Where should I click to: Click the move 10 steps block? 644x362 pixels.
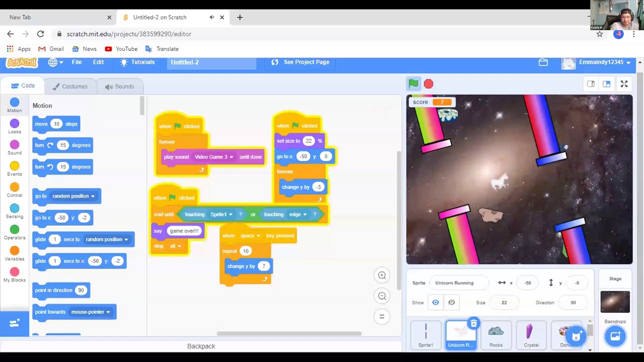click(56, 124)
